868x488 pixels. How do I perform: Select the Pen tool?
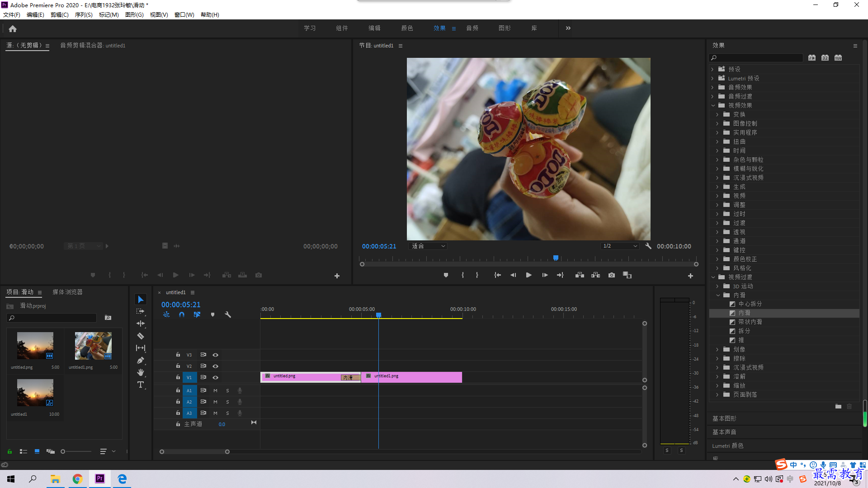(x=141, y=360)
